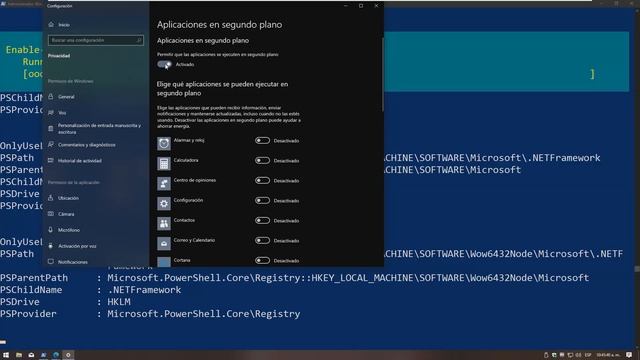Screen dimensions: 640x360
Task: Enable background toggle for Correo y Calendario
Action: (x=262, y=241)
